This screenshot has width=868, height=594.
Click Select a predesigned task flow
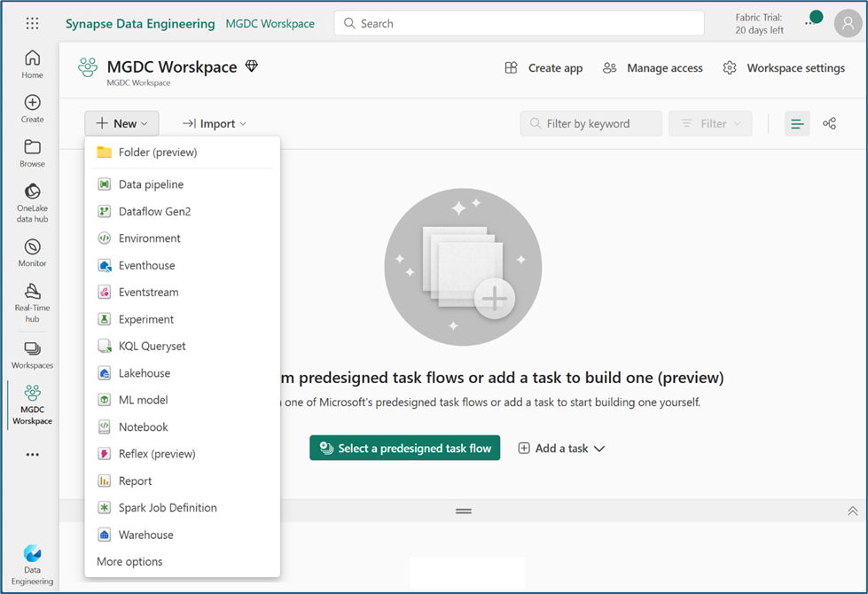404,448
